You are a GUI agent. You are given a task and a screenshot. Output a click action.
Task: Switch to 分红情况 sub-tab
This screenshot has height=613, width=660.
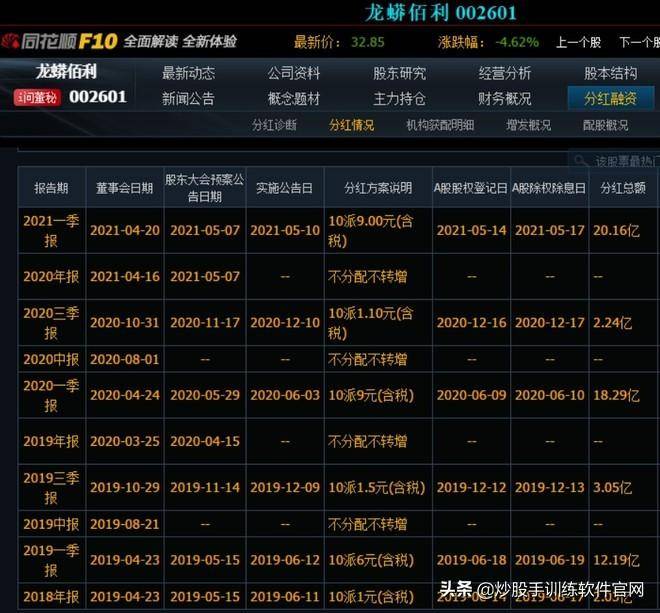pos(351,125)
